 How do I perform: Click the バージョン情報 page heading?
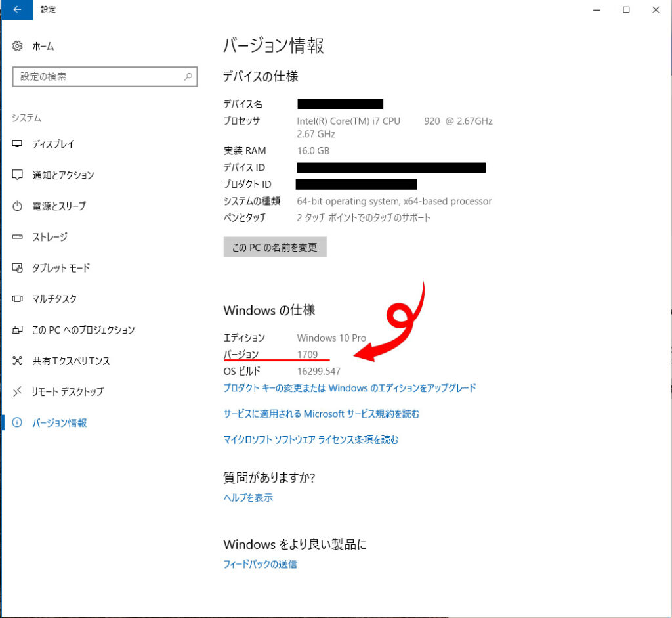point(274,45)
